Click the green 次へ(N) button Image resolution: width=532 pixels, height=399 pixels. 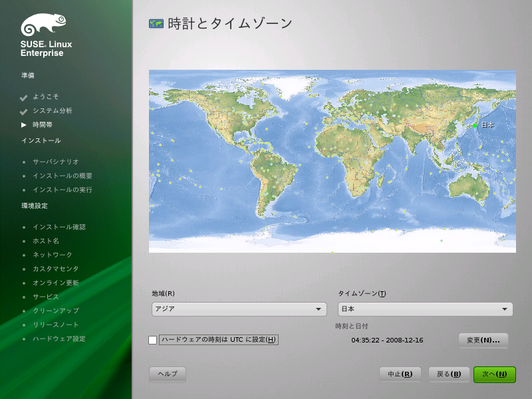pos(494,374)
